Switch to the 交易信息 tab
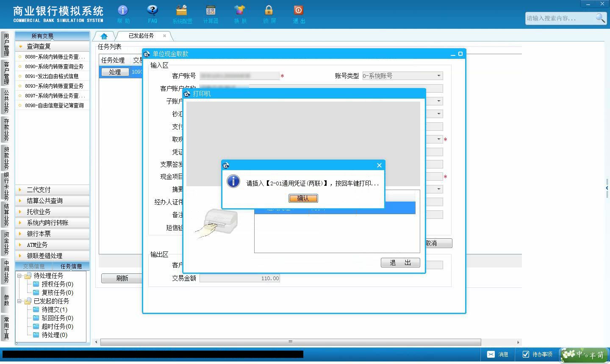 pos(34,266)
